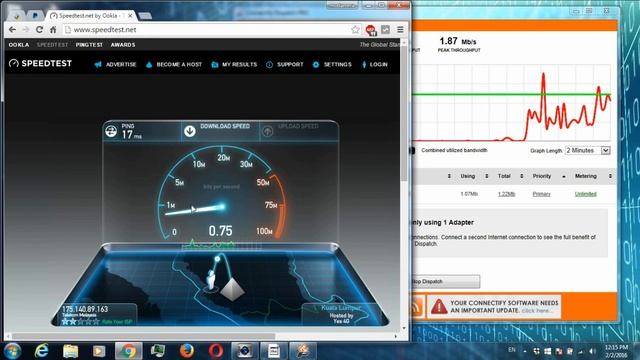
Task: Click the volume icon in the system tray
Action: (x=592, y=351)
